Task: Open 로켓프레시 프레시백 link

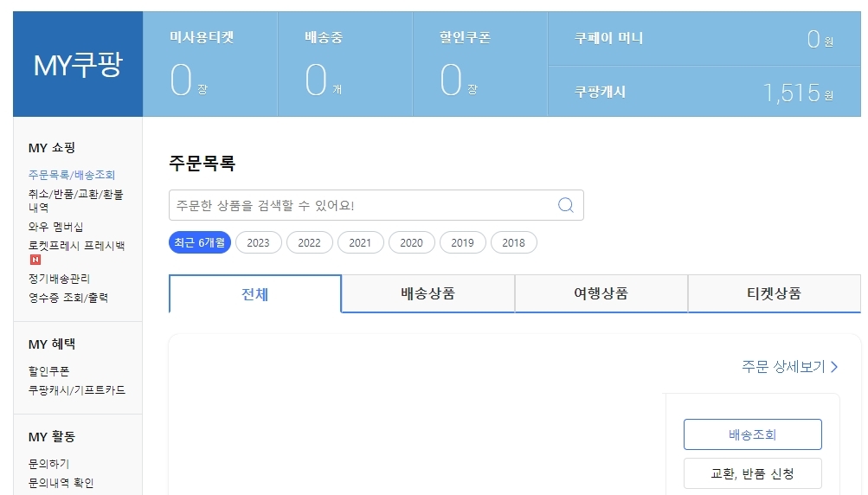Action: (x=77, y=245)
